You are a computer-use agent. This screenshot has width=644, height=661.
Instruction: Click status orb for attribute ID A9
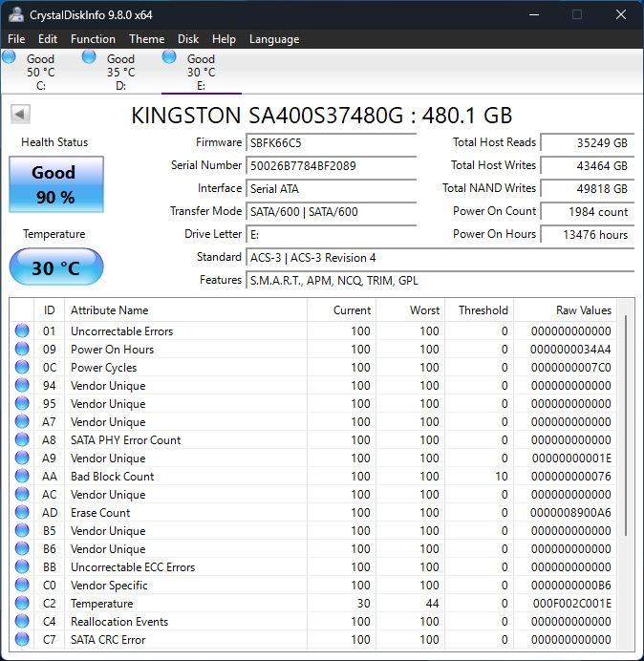click(x=22, y=458)
